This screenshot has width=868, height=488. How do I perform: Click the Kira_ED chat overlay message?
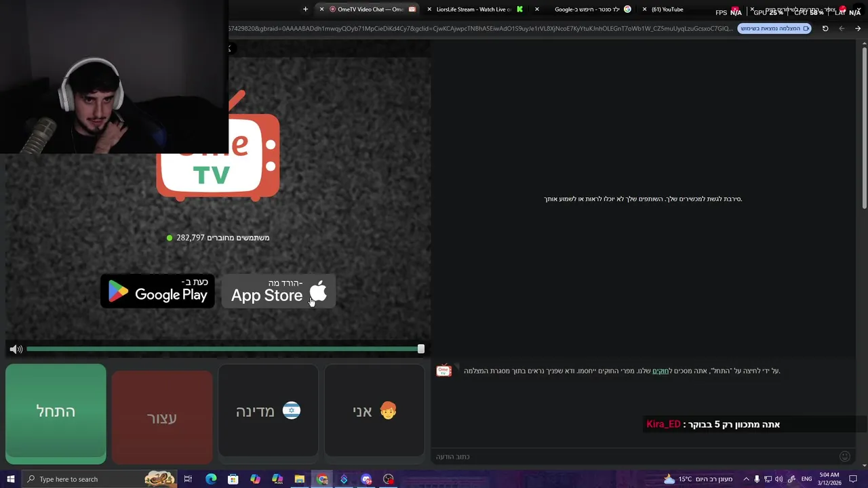(713, 424)
